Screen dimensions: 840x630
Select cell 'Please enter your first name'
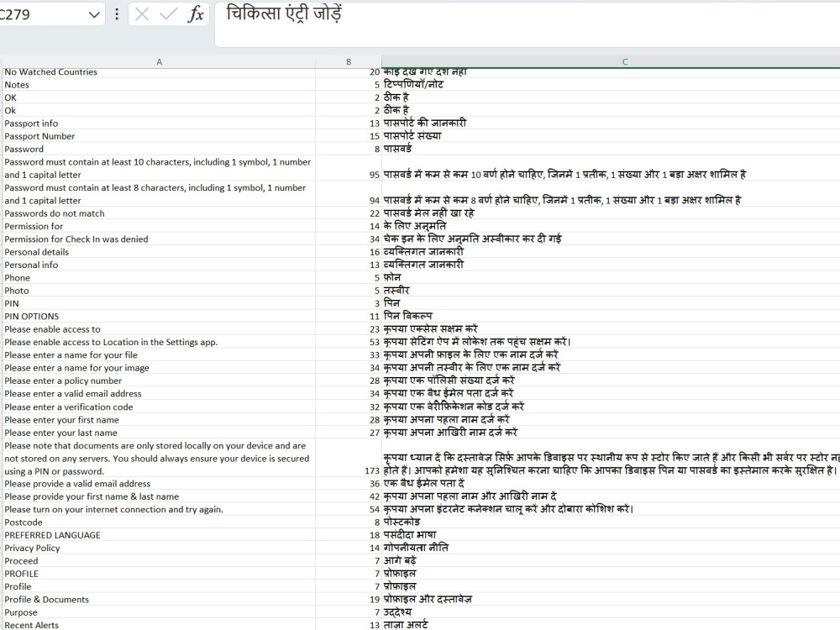point(159,419)
